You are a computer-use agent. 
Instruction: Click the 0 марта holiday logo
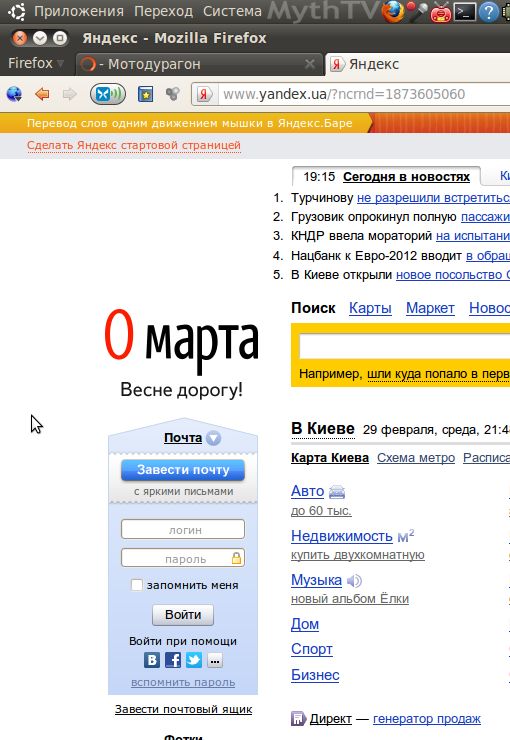182,342
